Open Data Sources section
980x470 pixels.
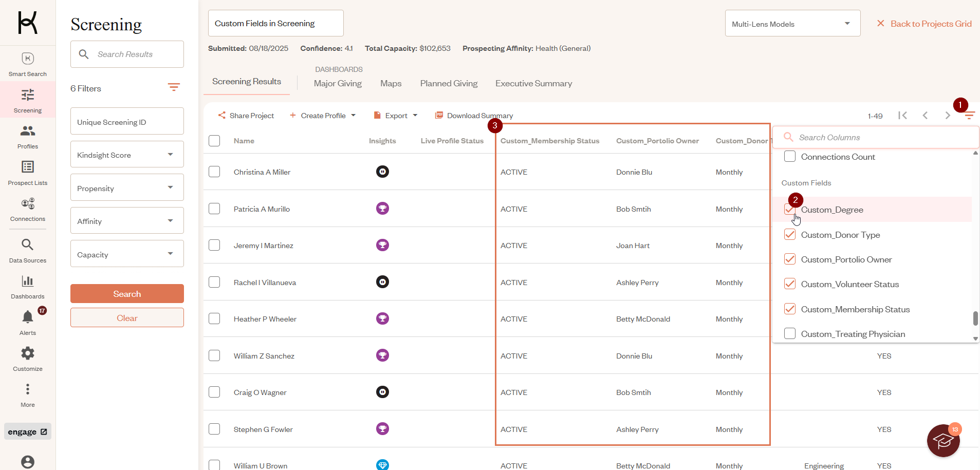tap(28, 250)
